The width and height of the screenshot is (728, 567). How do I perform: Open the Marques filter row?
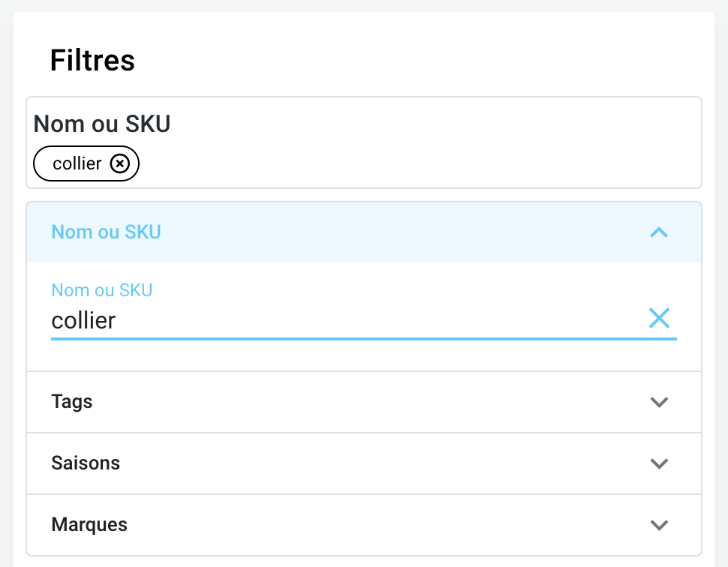pyautogui.click(x=89, y=525)
